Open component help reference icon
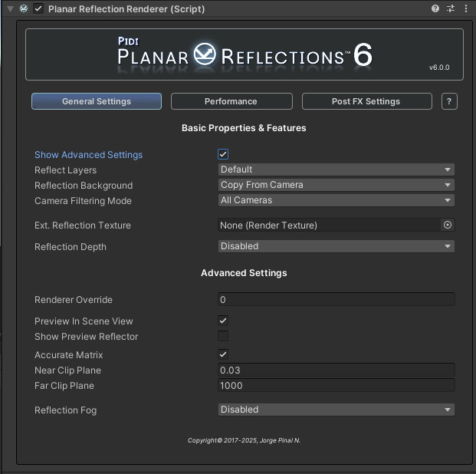476x474 pixels. pyautogui.click(x=435, y=8)
